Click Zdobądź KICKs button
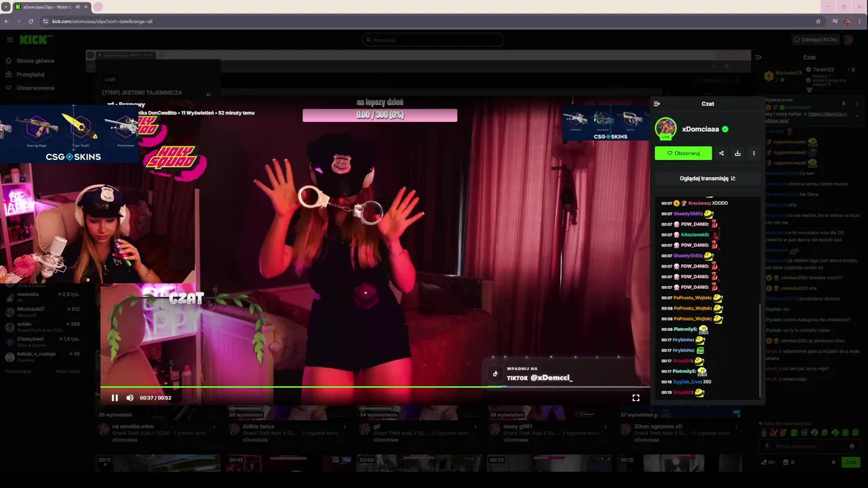 tap(815, 40)
